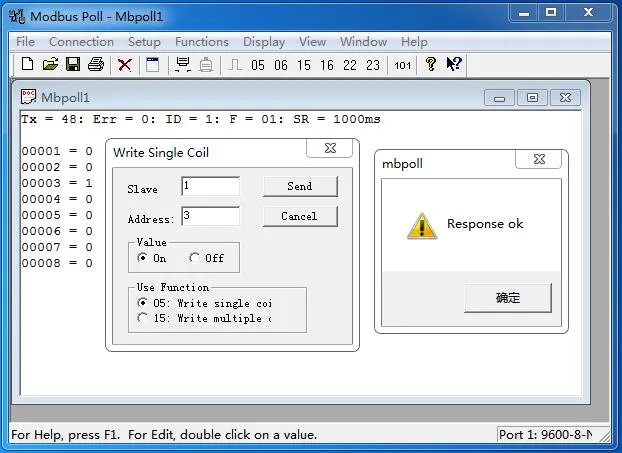
Task: Click the 101 communication traffic icon
Action: coord(402,65)
